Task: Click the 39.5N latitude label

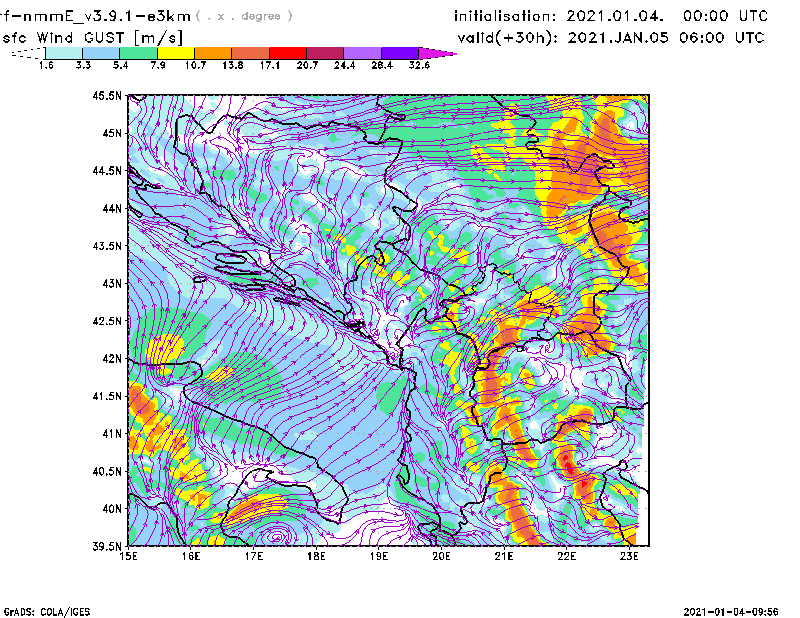Action: tap(107, 547)
